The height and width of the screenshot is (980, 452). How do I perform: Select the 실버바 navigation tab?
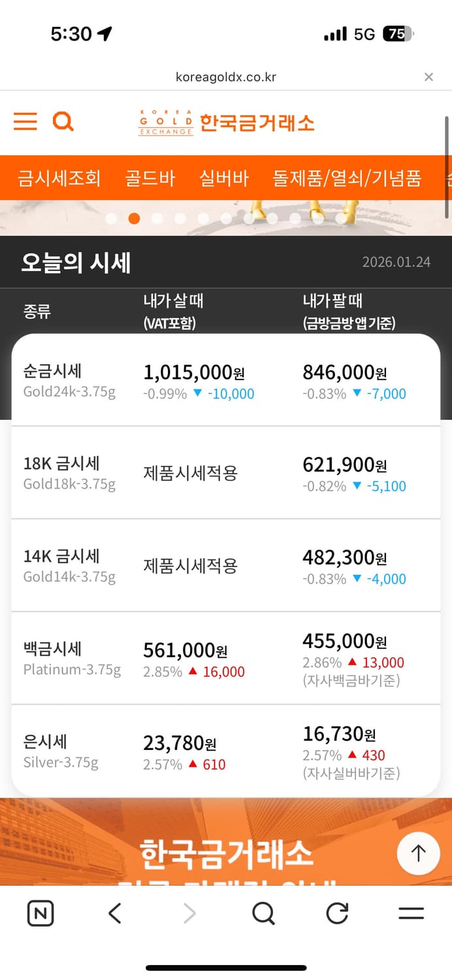pyautogui.click(x=224, y=178)
